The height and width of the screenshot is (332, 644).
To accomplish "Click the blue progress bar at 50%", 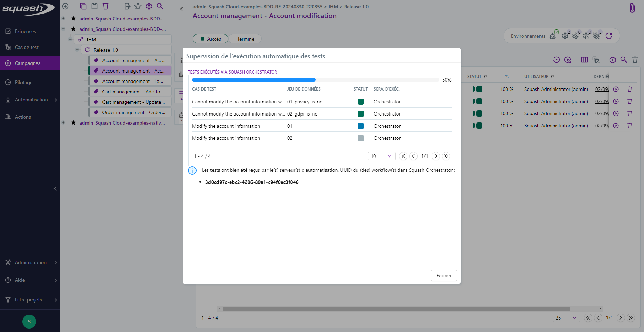I will coord(254,80).
